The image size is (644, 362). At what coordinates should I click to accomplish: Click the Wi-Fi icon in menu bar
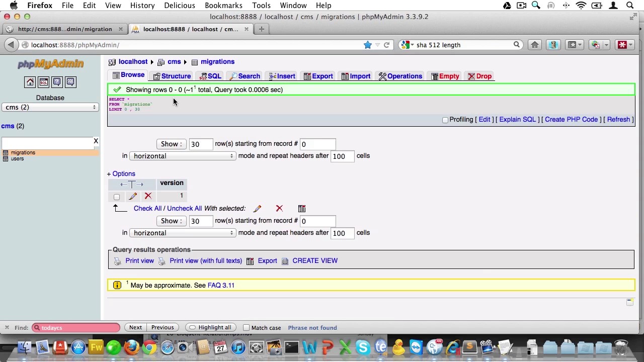pos(581,6)
